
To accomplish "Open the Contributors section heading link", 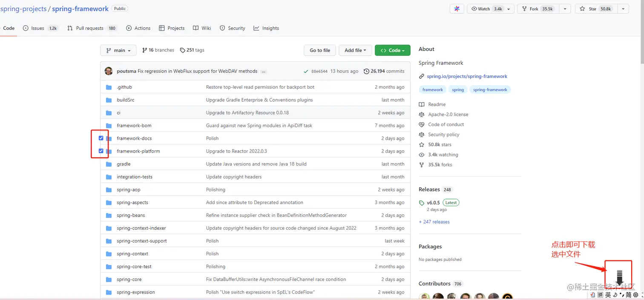I will click(434, 284).
